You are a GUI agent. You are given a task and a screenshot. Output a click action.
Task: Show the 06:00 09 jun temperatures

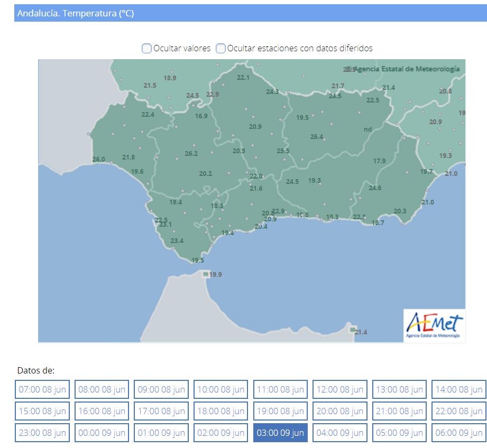point(458,433)
